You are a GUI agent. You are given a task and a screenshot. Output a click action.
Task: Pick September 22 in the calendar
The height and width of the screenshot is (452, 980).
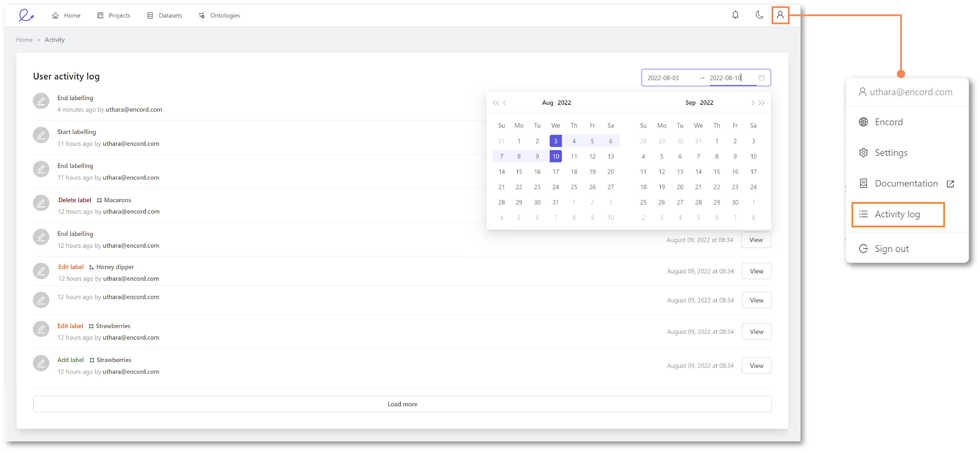coord(716,187)
